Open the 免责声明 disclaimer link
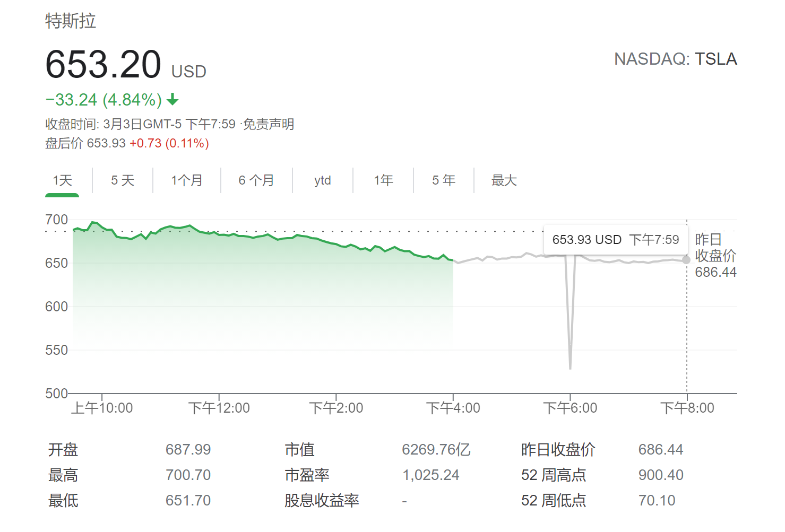The height and width of the screenshot is (532, 785). point(269,124)
